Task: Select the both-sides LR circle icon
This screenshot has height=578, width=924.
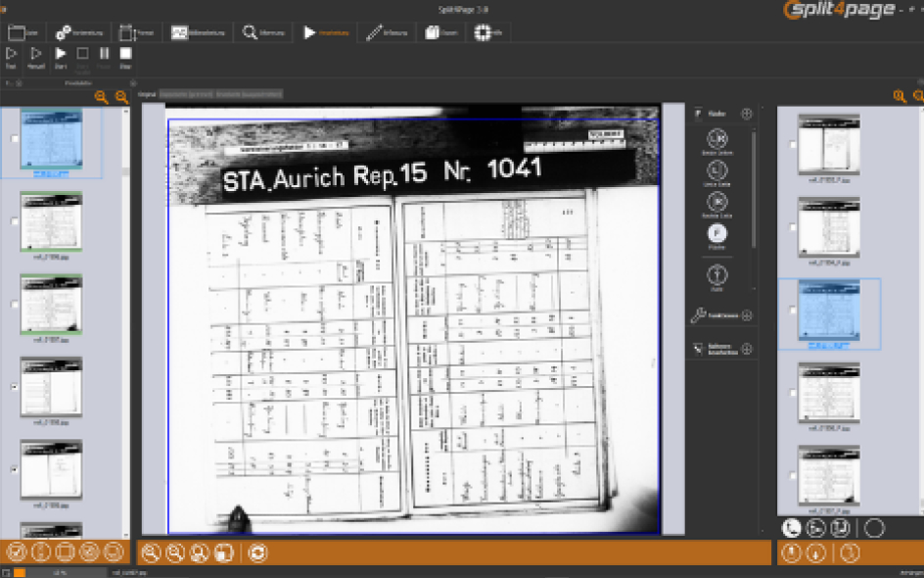Action: coord(717,138)
